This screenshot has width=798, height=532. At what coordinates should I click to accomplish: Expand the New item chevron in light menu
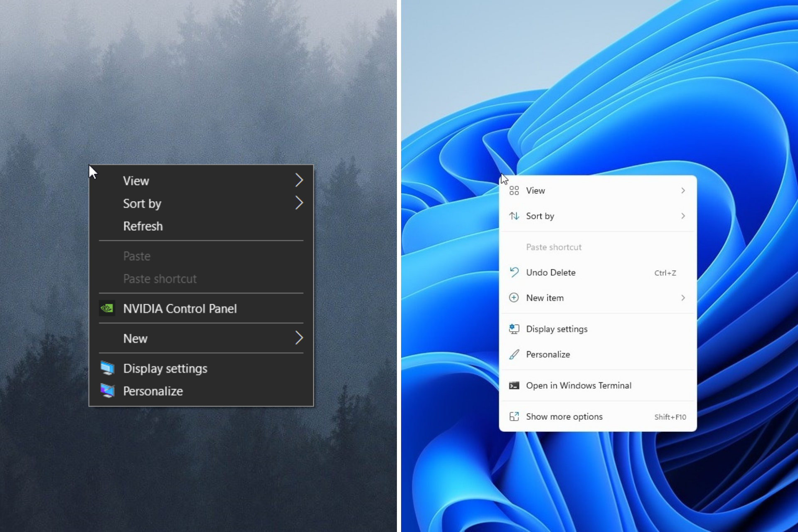tap(683, 298)
